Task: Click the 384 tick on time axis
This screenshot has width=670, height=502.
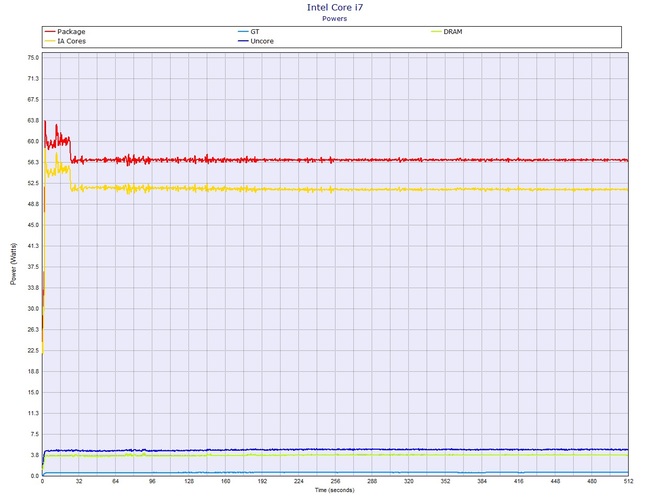Action: [x=482, y=481]
